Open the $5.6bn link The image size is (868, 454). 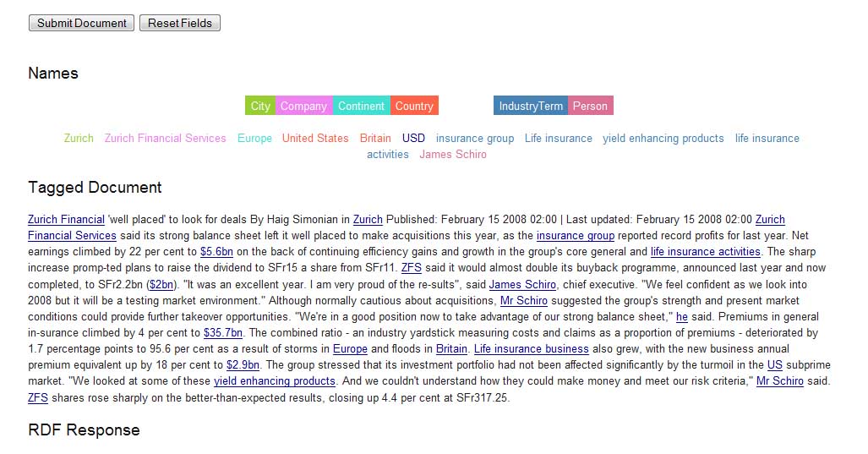pyautogui.click(x=216, y=251)
